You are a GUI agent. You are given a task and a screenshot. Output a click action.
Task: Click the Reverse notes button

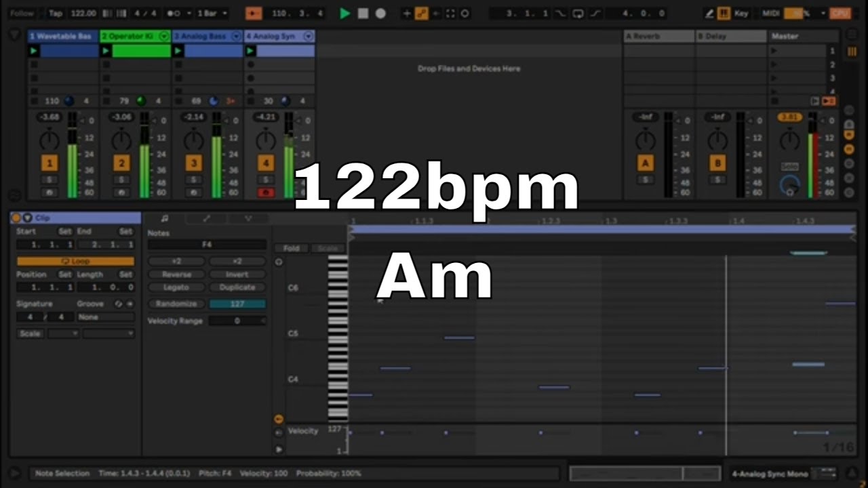(176, 274)
